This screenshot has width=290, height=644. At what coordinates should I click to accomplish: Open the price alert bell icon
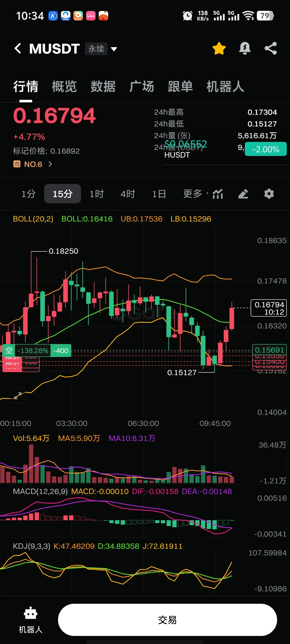(245, 48)
